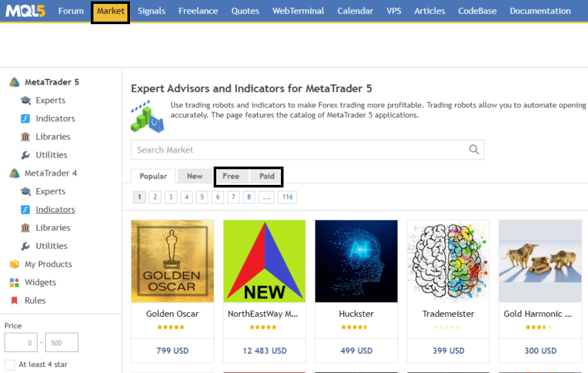The height and width of the screenshot is (373, 588).
Task: Open the Gold Harmonic bulls thumbnail
Action: 540,261
